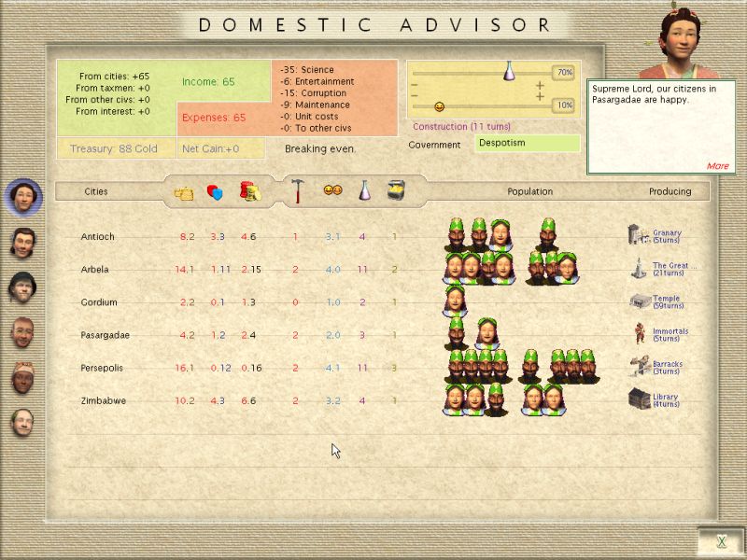Decrease the science rate with minus
This screenshot has height=560, width=747.
coord(414,85)
